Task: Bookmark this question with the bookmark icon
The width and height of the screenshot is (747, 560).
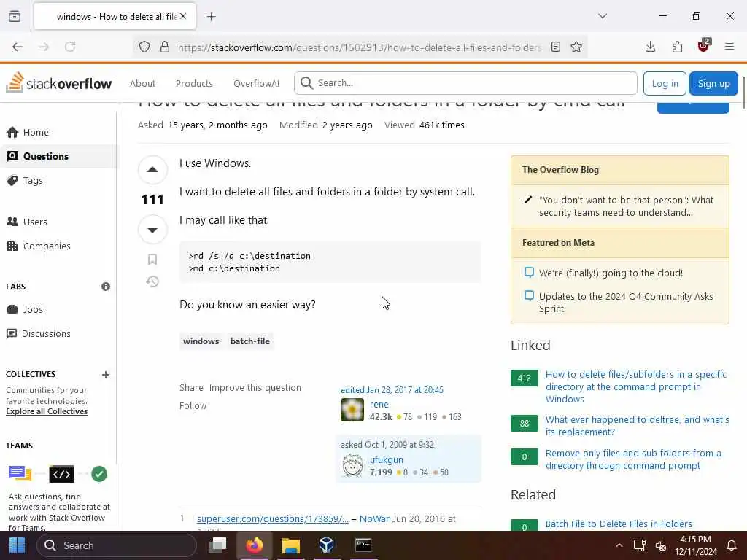Action: point(152,260)
